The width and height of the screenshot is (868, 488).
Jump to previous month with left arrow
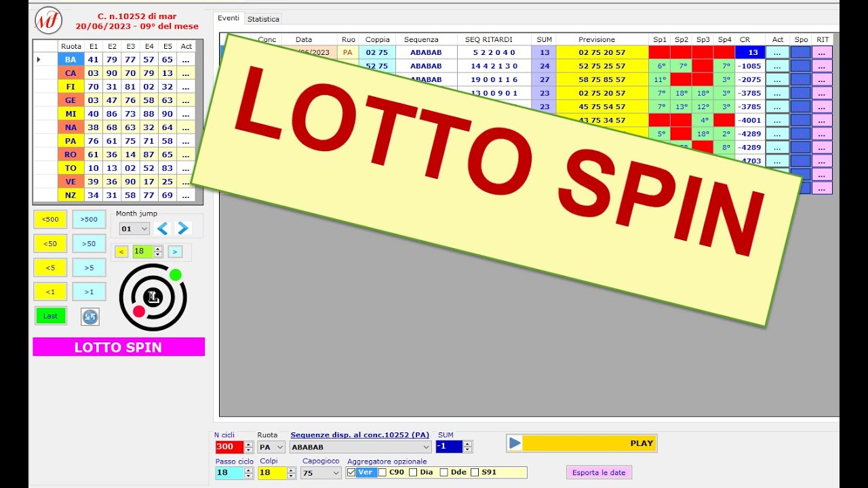pyautogui.click(x=162, y=228)
